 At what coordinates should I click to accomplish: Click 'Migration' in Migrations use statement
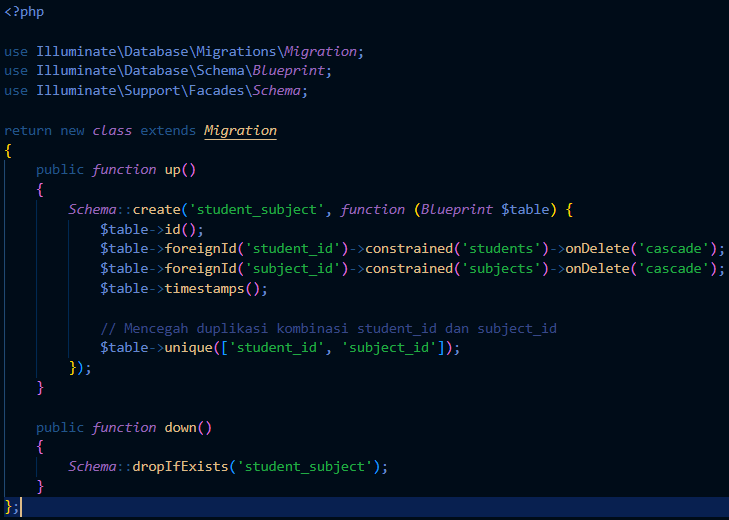pos(320,51)
